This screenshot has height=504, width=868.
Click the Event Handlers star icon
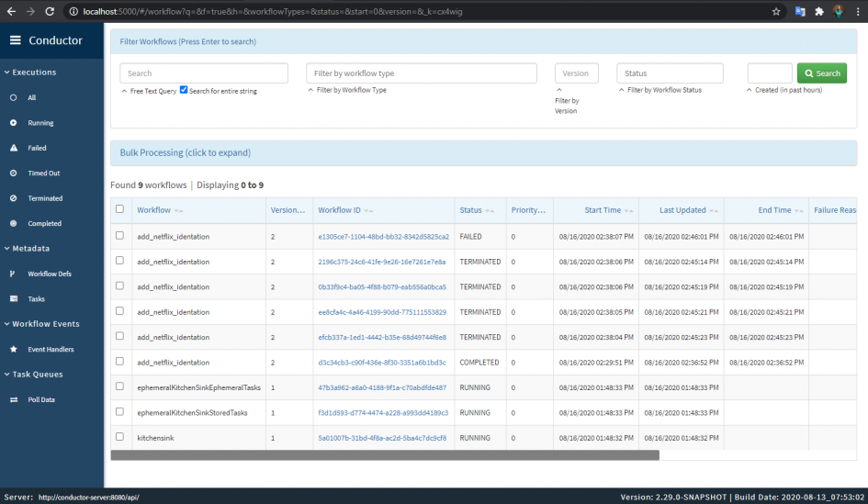[14, 349]
